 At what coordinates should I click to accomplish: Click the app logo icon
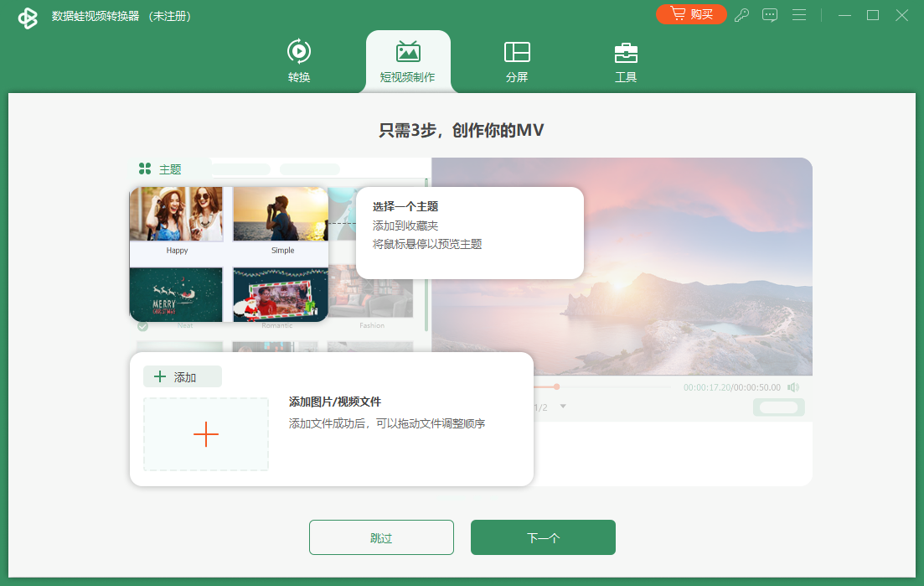[x=28, y=17]
